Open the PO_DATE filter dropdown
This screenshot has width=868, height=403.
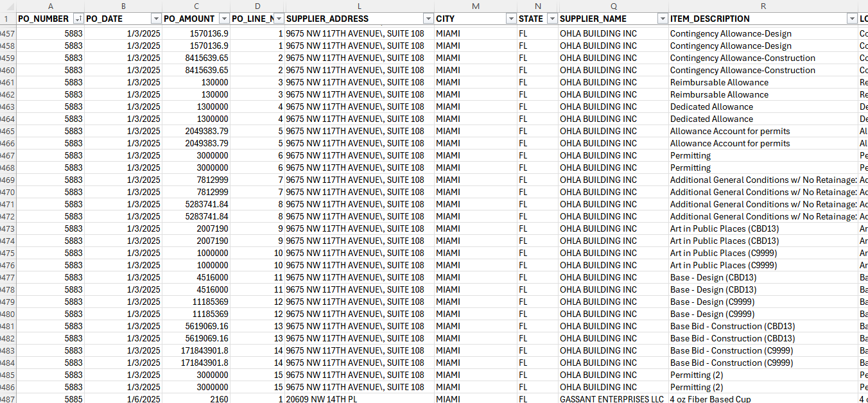pyautogui.click(x=156, y=19)
